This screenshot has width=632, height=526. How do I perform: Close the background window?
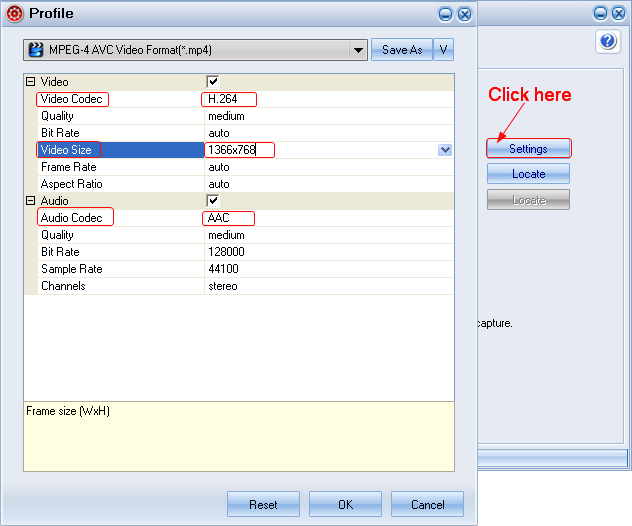click(619, 14)
